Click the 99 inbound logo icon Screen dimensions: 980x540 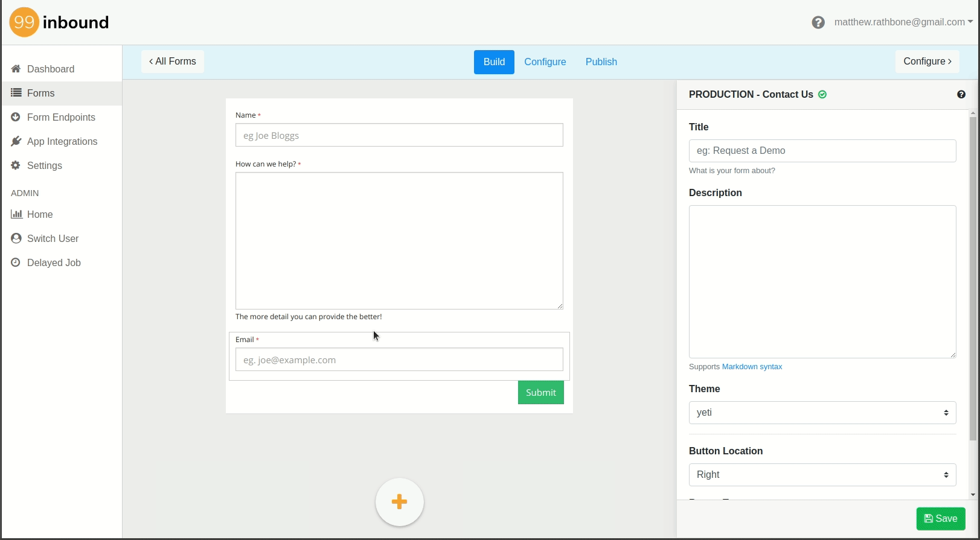(24, 22)
